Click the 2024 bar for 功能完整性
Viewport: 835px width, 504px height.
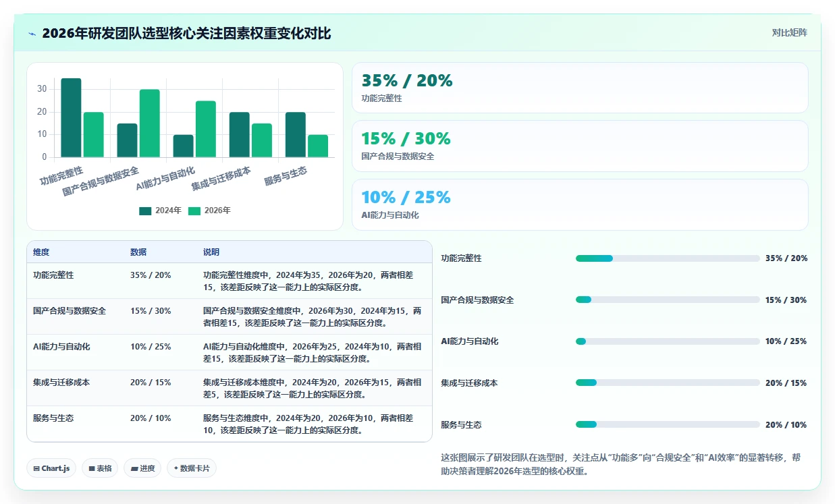click(71, 118)
